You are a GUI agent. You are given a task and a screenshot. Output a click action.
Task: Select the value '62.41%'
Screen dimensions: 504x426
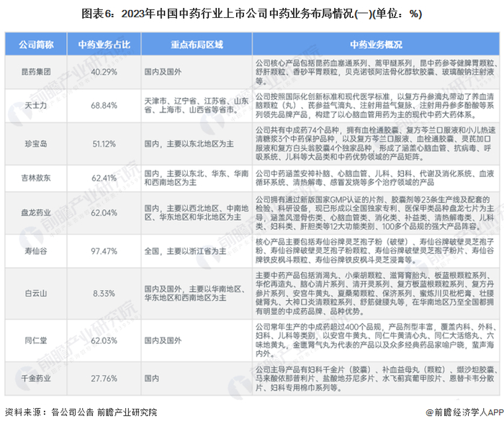point(104,178)
